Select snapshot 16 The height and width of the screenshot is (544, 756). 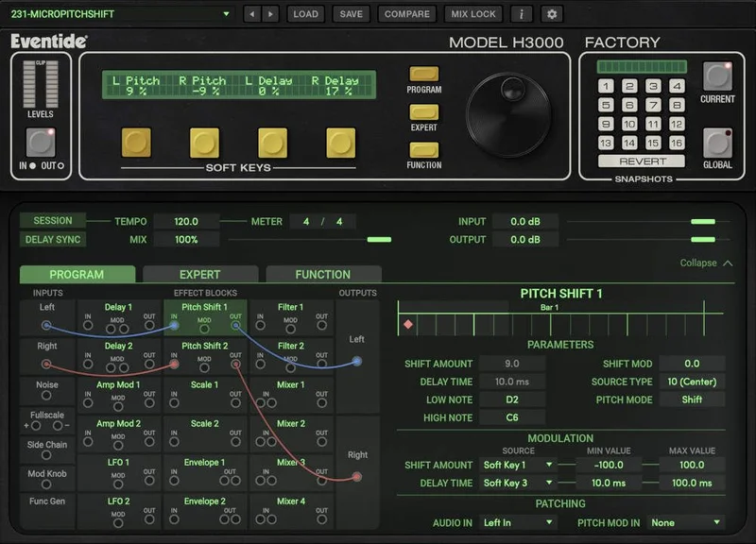point(677,143)
